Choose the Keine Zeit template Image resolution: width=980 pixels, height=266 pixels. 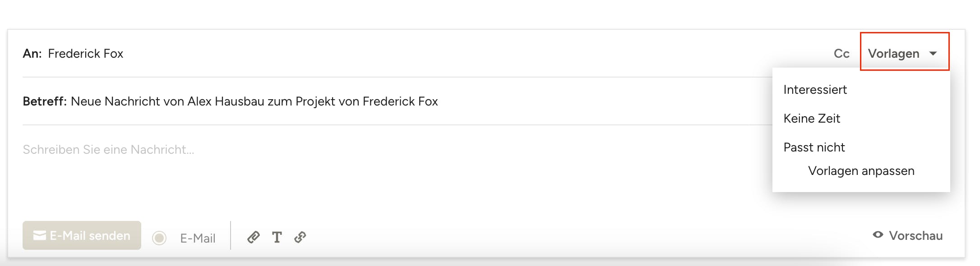[x=812, y=119]
